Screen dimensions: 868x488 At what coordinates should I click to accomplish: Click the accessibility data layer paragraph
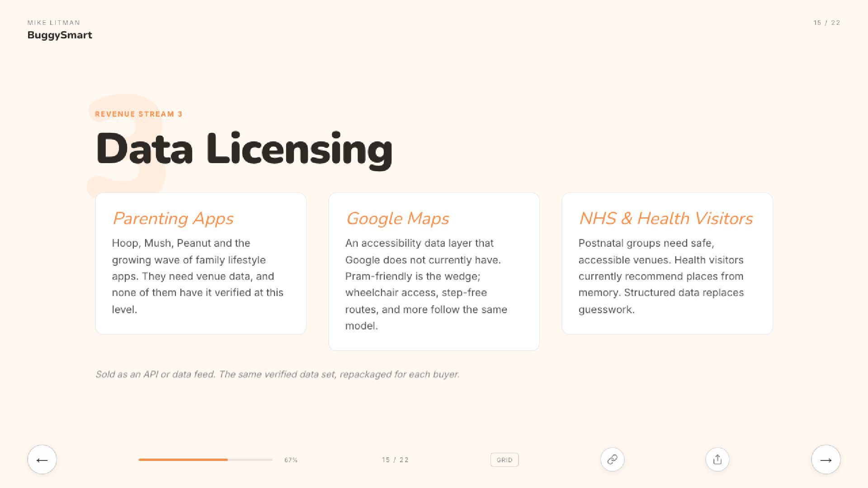[x=426, y=284]
